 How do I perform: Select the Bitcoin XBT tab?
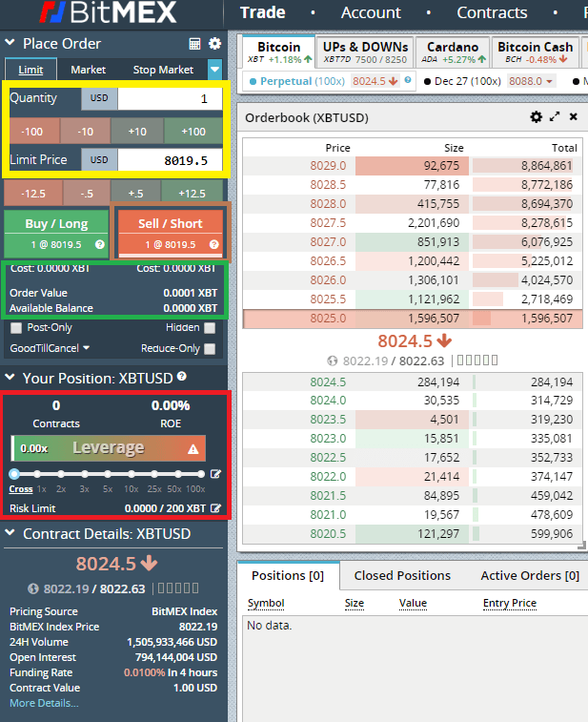point(279,52)
